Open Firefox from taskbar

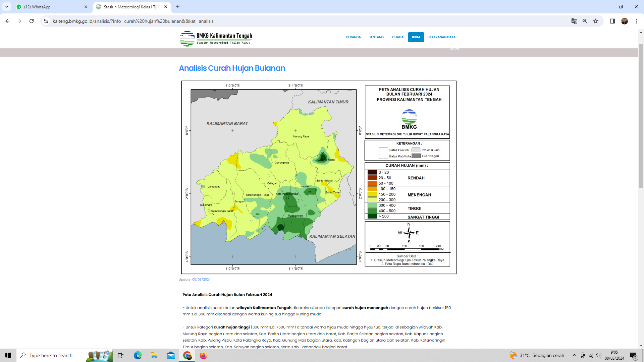[203, 355]
